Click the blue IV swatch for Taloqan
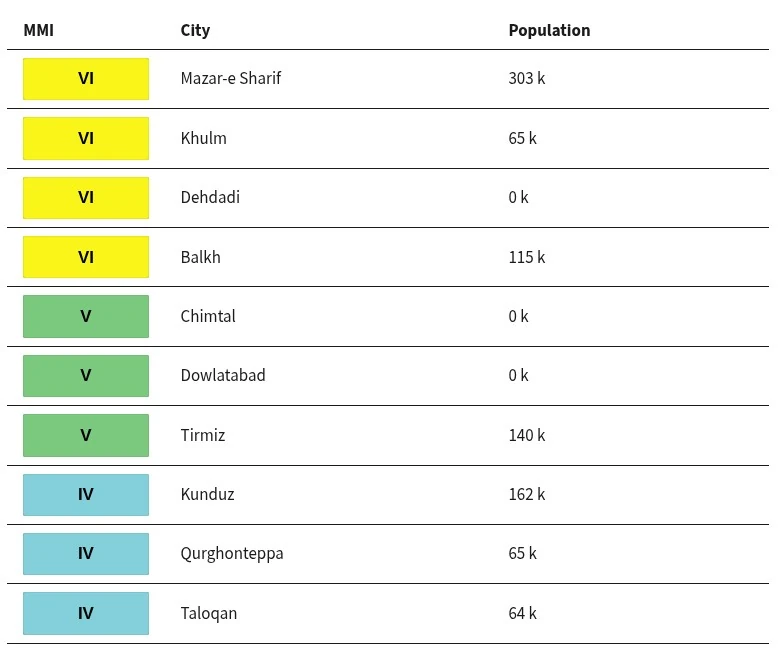Image resolution: width=778 pixels, height=664 pixels. point(86,613)
